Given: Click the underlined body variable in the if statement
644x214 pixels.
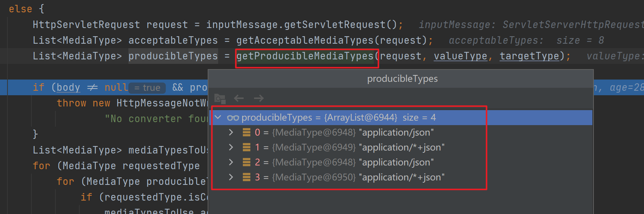Looking at the screenshot, I should tap(68, 87).
